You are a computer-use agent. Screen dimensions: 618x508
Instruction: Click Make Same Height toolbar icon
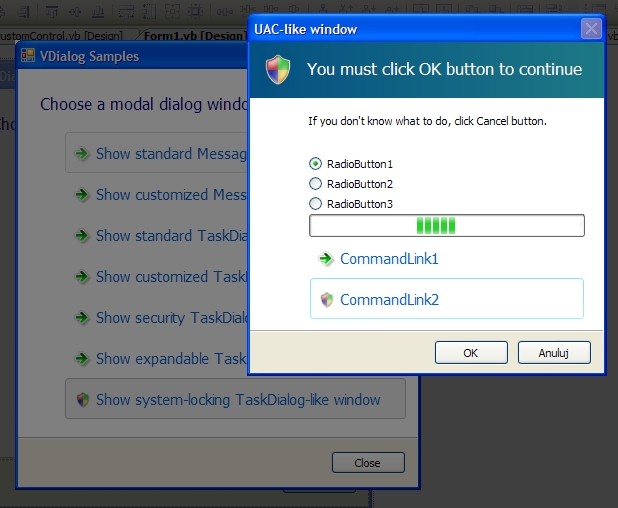click(x=149, y=11)
